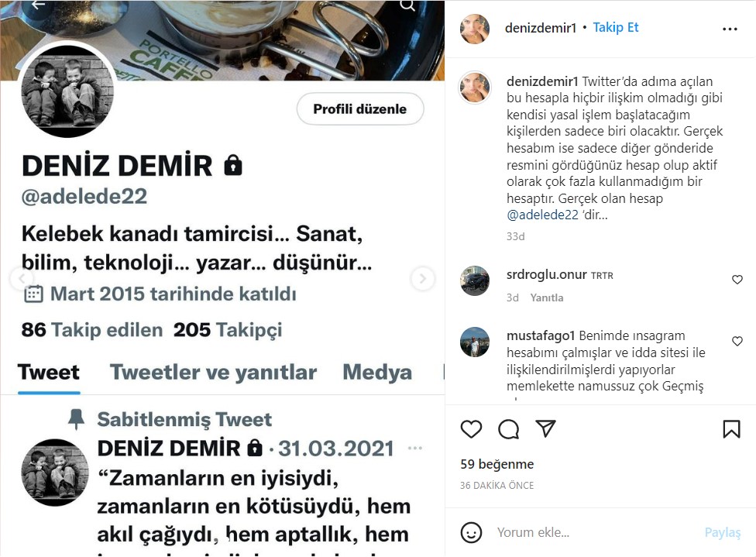Click the Paylaş post button

pos(722,532)
